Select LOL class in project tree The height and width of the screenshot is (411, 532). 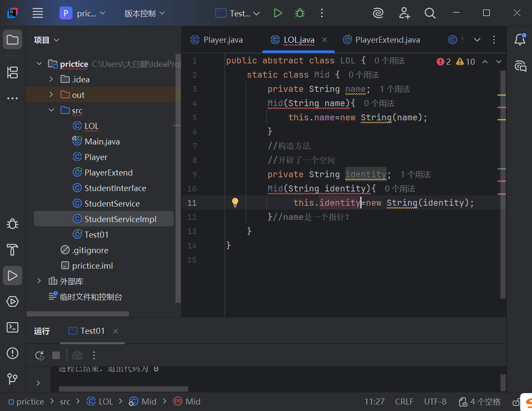point(85,126)
